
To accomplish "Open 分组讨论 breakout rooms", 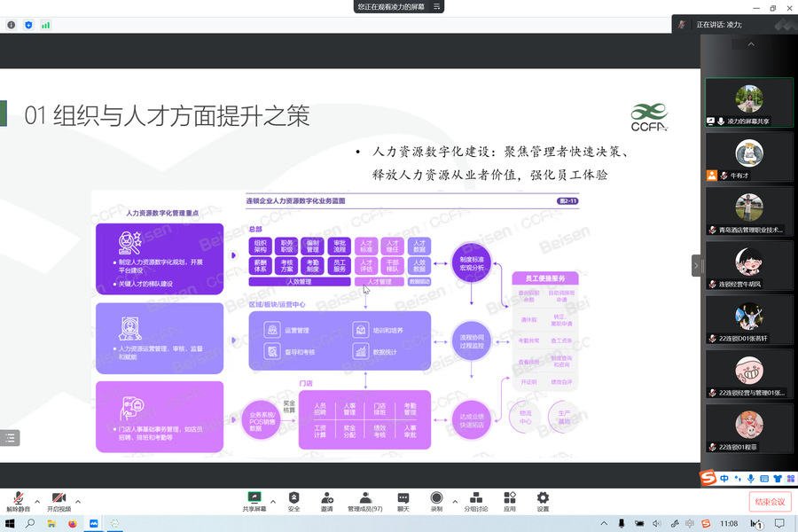I will 476,500.
